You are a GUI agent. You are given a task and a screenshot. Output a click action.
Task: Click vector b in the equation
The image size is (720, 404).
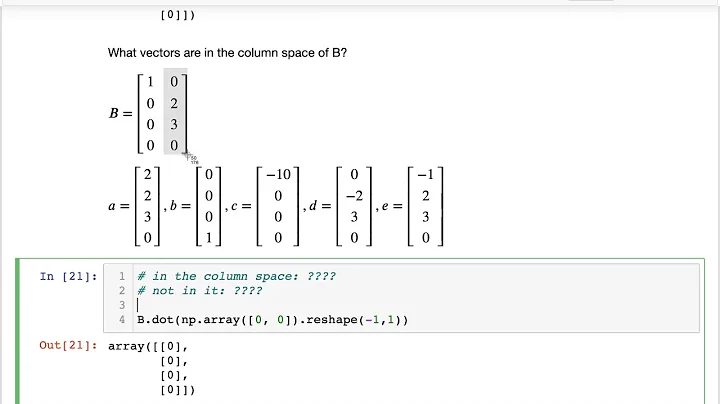click(x=196, y=206)
